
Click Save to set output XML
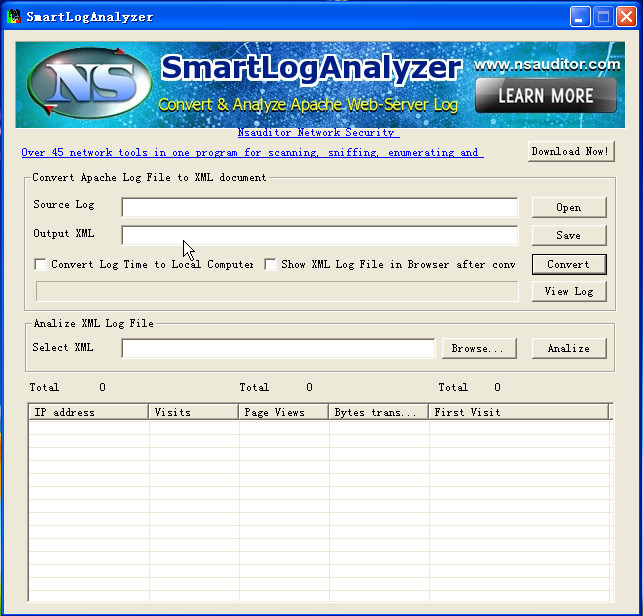click(x=569, y=235)
